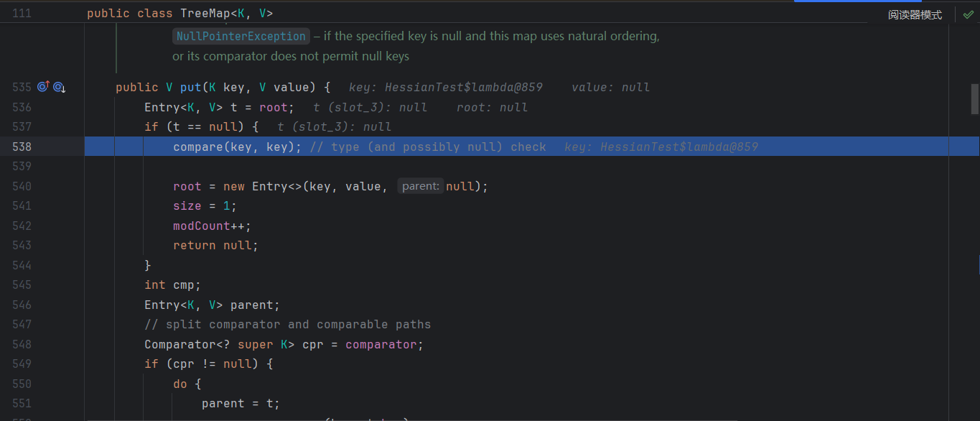Viewport: 980px width, 421px height.
Task: Open the green checkmark inspections widget
Action: click(x=968, y=14)
